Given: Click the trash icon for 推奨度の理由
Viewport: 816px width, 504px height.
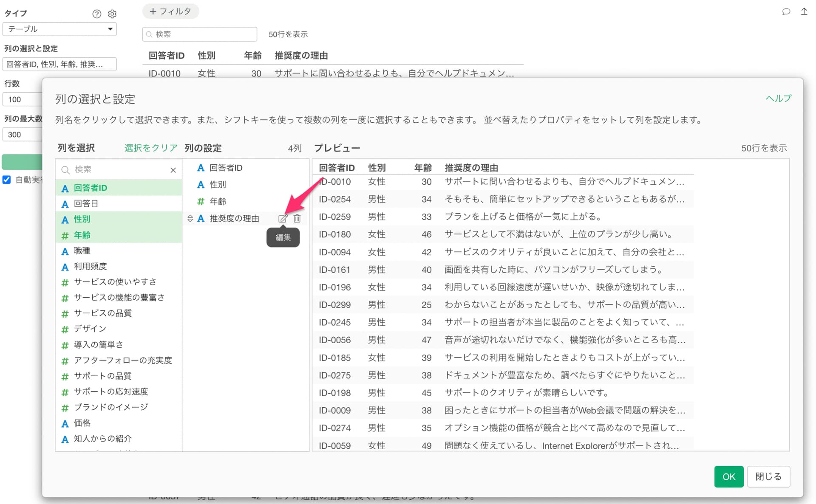Looking at the screenshot, I should (x=297, y=219).
